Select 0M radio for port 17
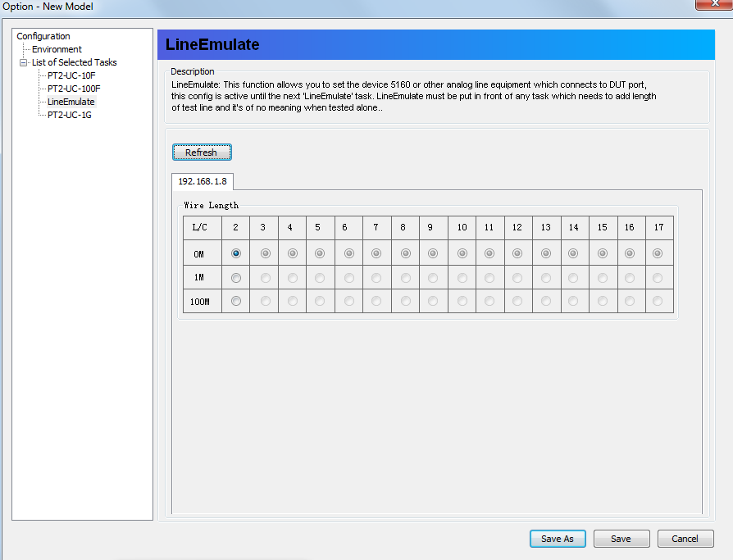Image resolution: width=733 pixels, height=560 pixels. coord(658,253)
